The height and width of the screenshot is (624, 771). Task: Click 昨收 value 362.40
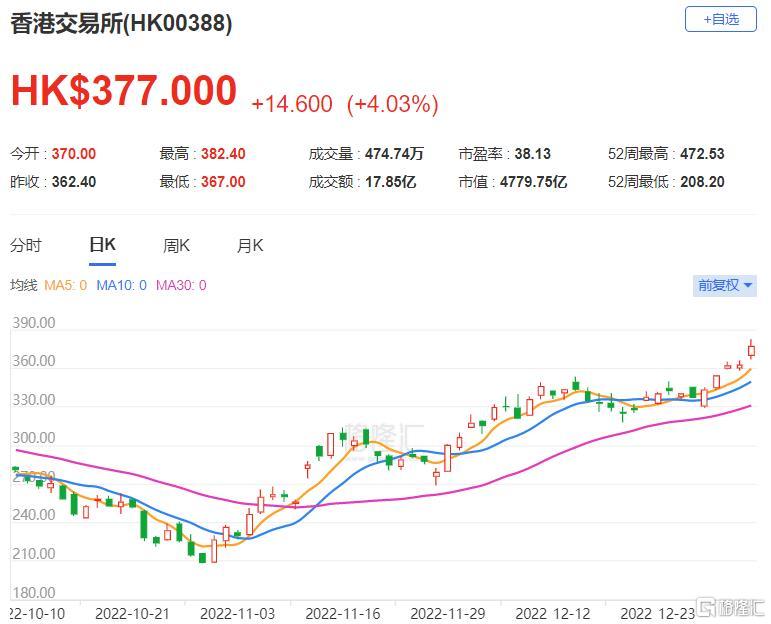[x=74, y=182]
